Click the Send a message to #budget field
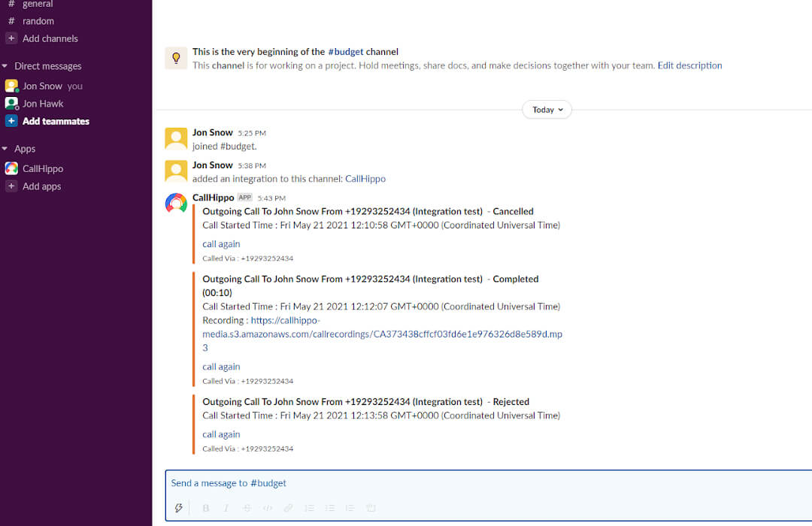Screen dimensions: 812x526 [x=489, y=483]
